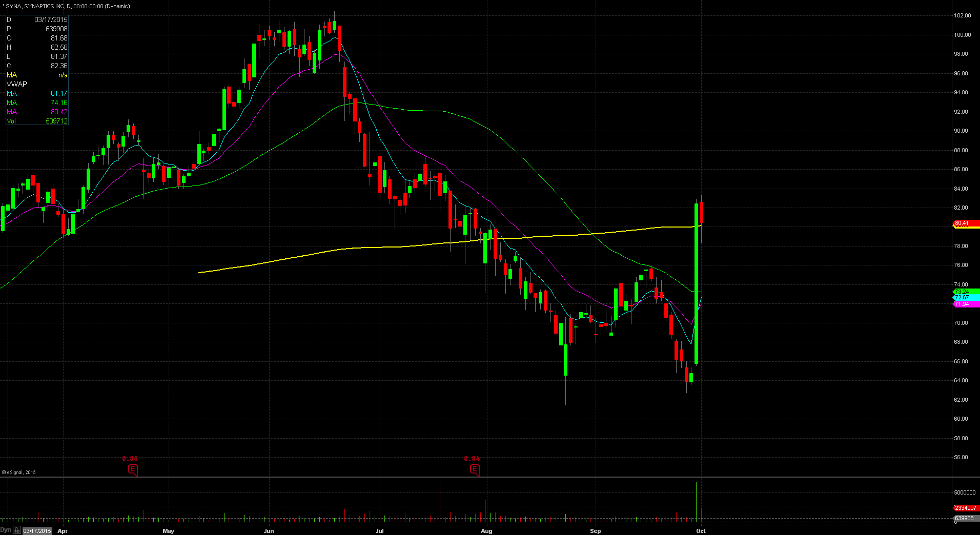980x535 pixels.
Task: Click the low price 81.37
Action: click(x=59, y=56)
